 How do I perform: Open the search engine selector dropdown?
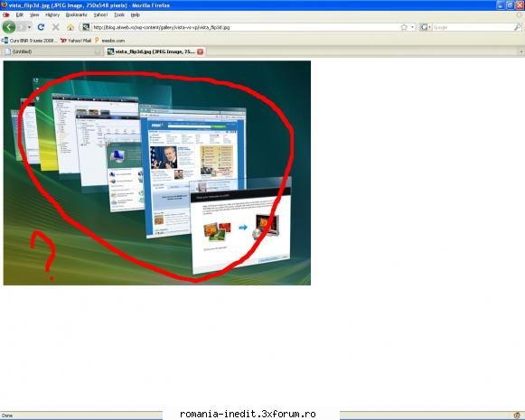pos(426,27)
